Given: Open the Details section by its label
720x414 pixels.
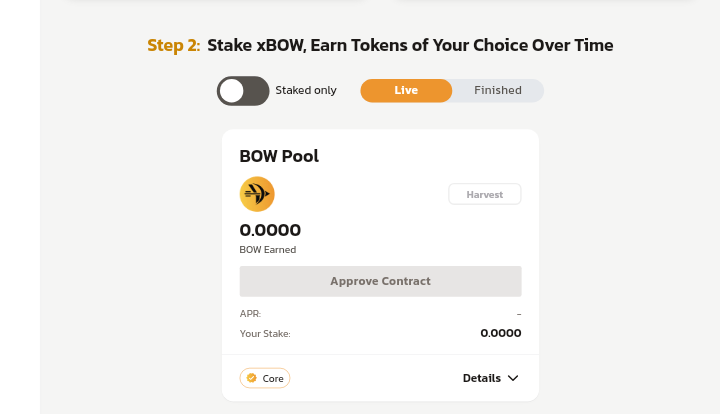Looking at the screenshot, I should click(x=482, y=378).
